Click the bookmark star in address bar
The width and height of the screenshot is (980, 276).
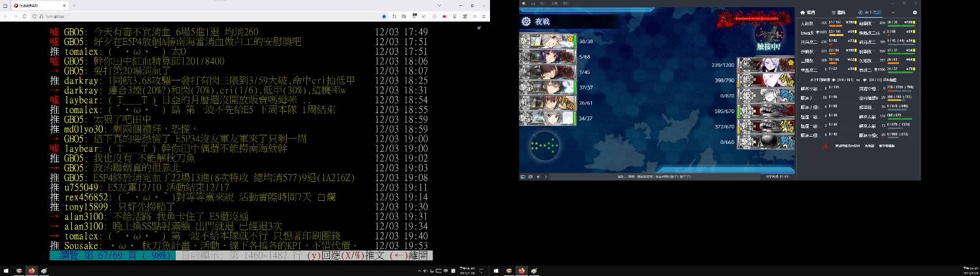[384, 16]
